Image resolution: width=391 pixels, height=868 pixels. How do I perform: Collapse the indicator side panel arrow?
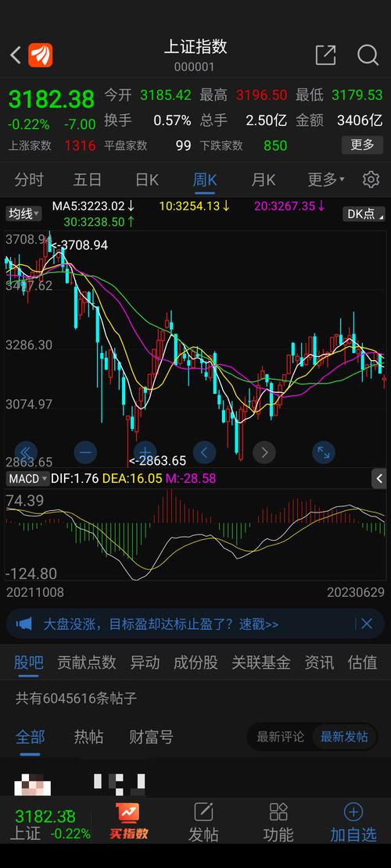(x=378, y=478)
